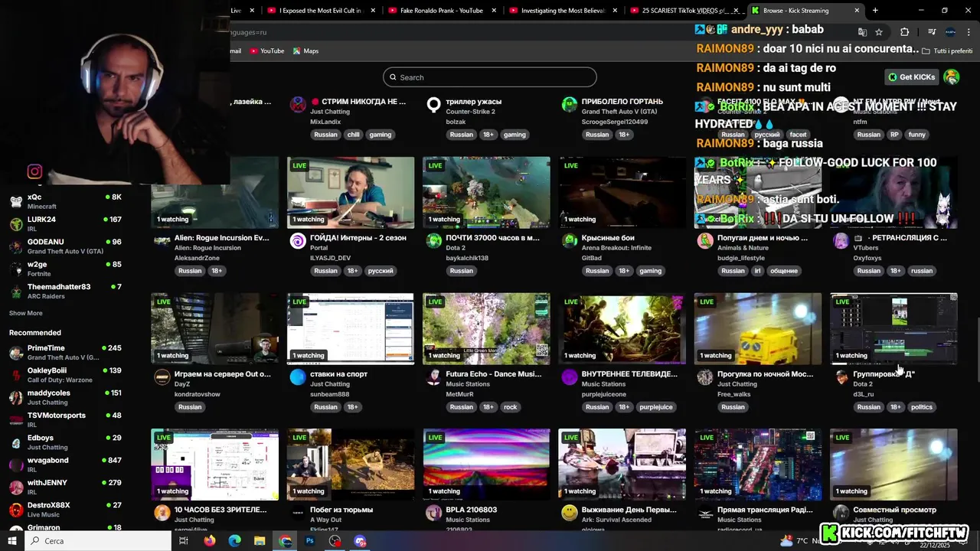Click purplejuice tag under purplejuiceone stream
The height and width of the screenshot is (551, 980).
[x=655, y=406]
